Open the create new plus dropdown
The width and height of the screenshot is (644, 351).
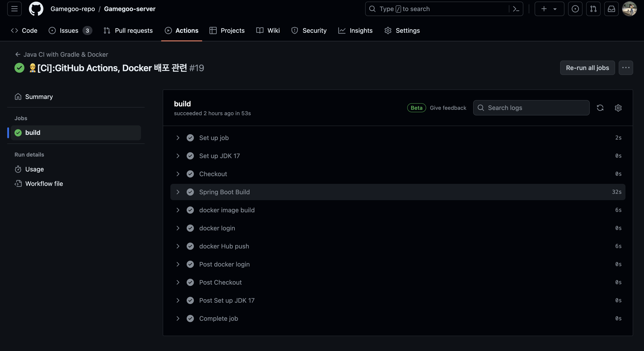[549, 9]
